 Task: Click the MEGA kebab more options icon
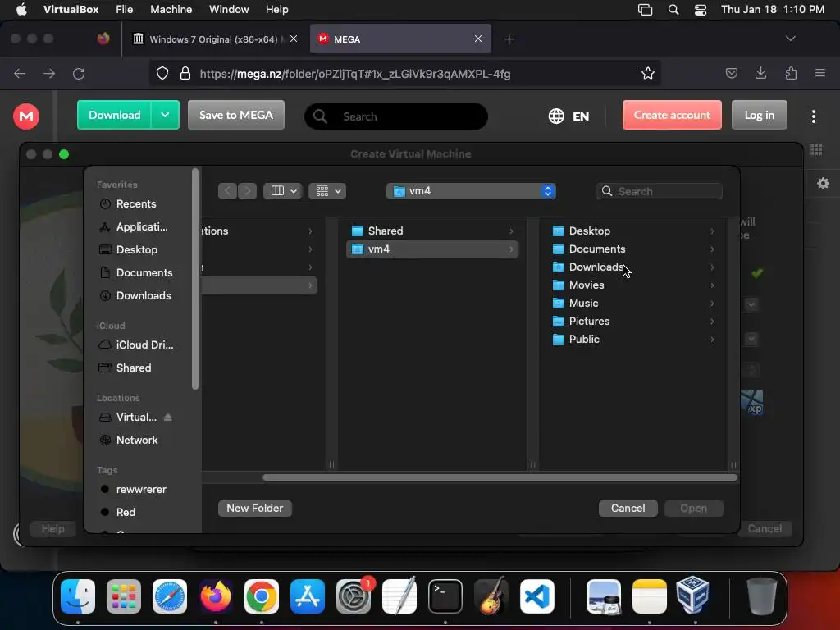pyautogui.click(x=813, y=116)
